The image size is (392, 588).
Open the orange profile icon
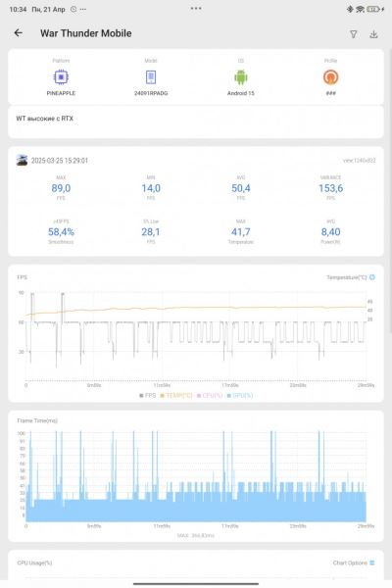(330, 77)
